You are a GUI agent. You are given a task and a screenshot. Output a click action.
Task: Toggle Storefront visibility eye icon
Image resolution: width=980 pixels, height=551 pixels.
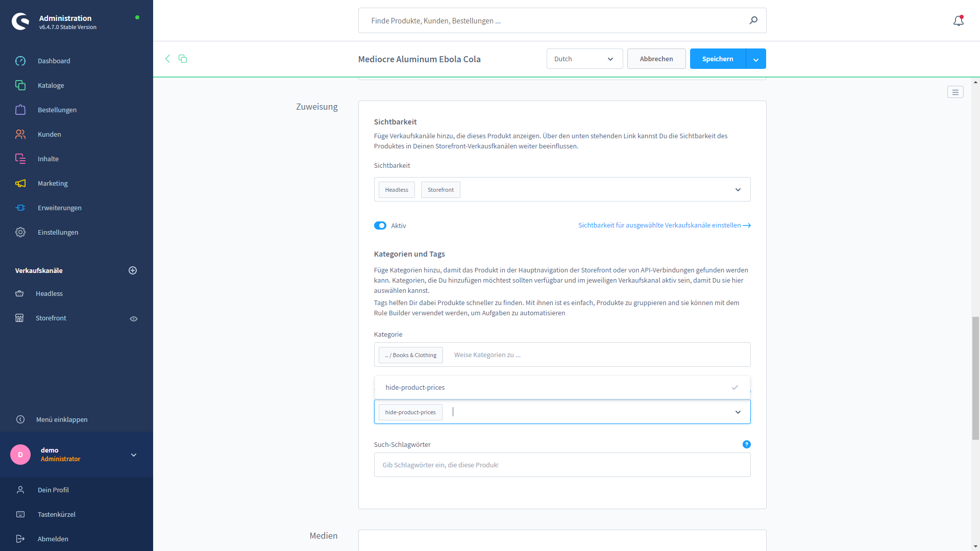coord(133,318)
